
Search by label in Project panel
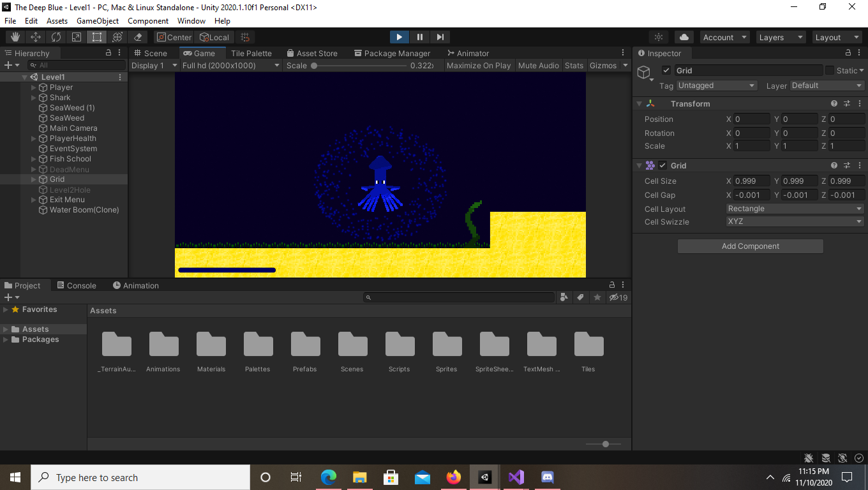580,297
